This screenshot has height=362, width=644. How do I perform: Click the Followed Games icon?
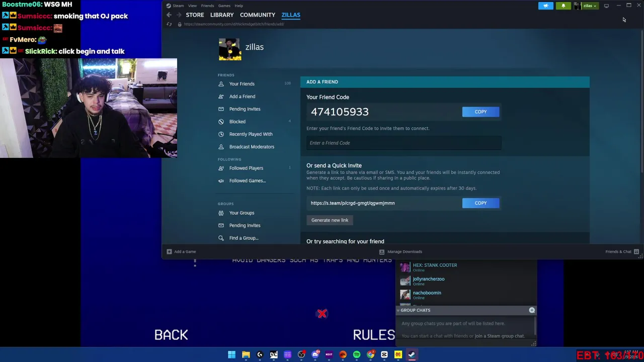coord(221,180)
